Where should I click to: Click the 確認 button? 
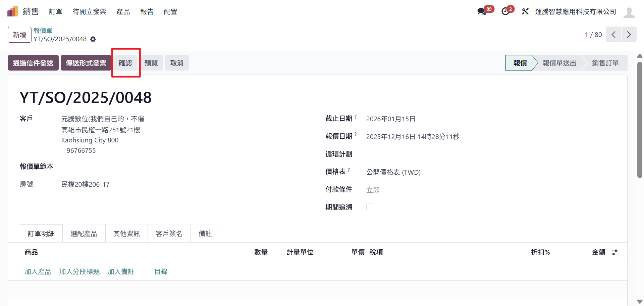[125, 63]
